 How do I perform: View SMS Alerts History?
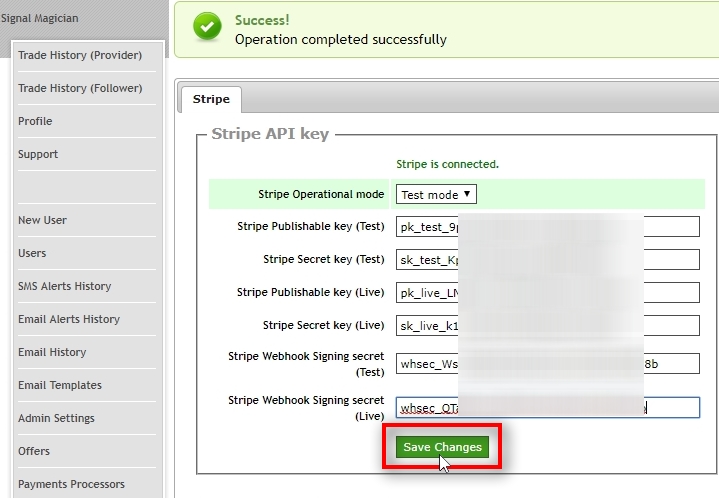[65, 286]
